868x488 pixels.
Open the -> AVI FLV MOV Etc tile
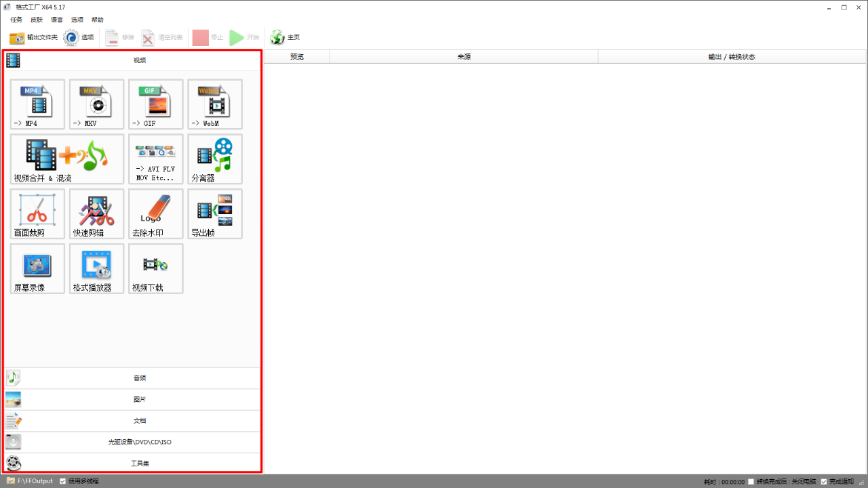pyautogui.click(x=156, y=159)
